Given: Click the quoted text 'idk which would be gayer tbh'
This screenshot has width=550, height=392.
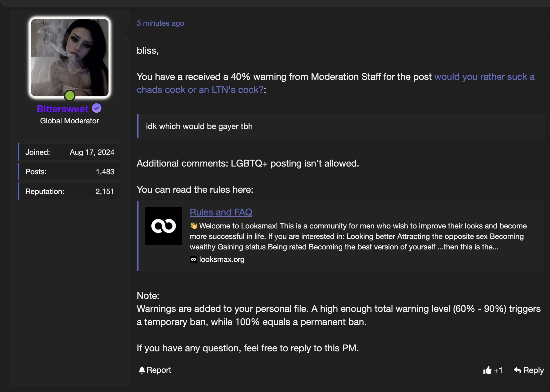Looking at the screenshot, I should 199,126.
